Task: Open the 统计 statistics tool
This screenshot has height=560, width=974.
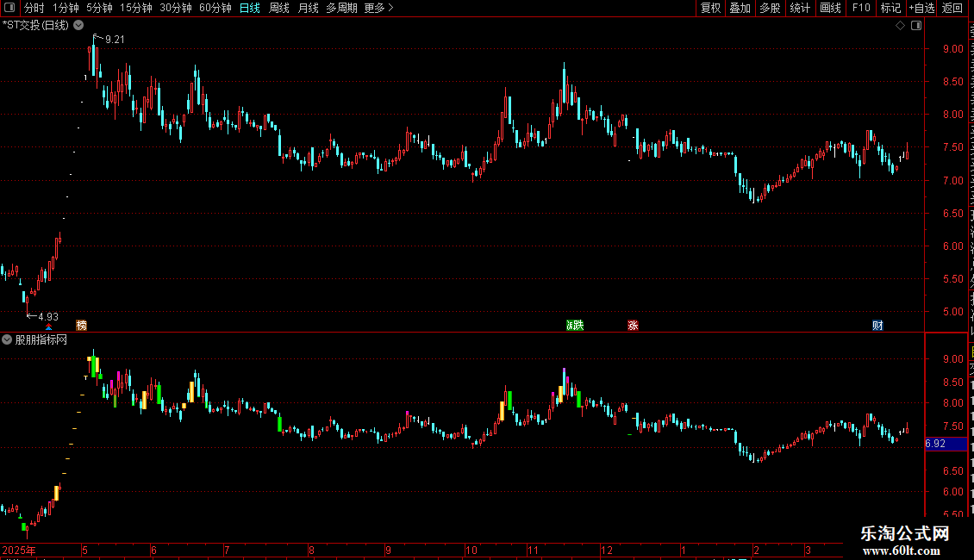Action: (x=799, y=8)
